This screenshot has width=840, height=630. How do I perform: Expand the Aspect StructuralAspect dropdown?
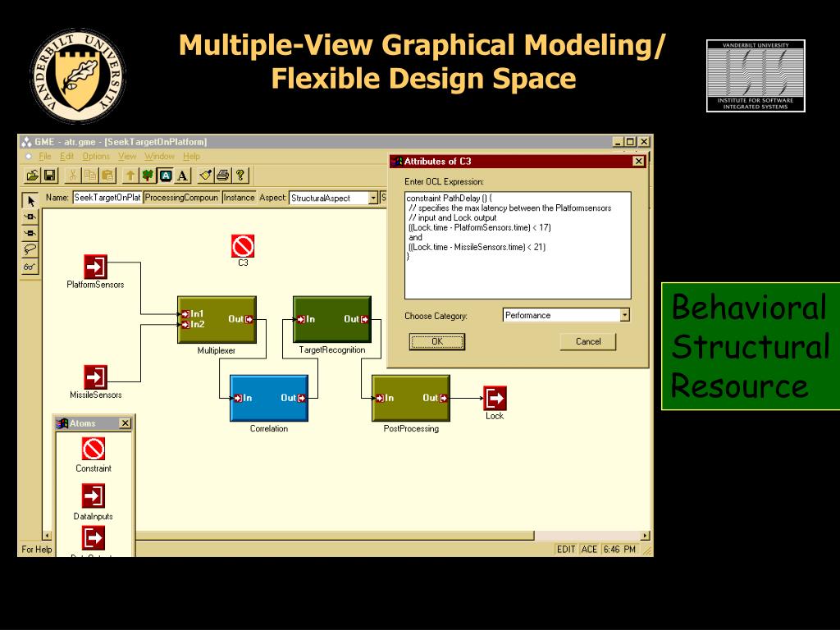pos(373,198)
